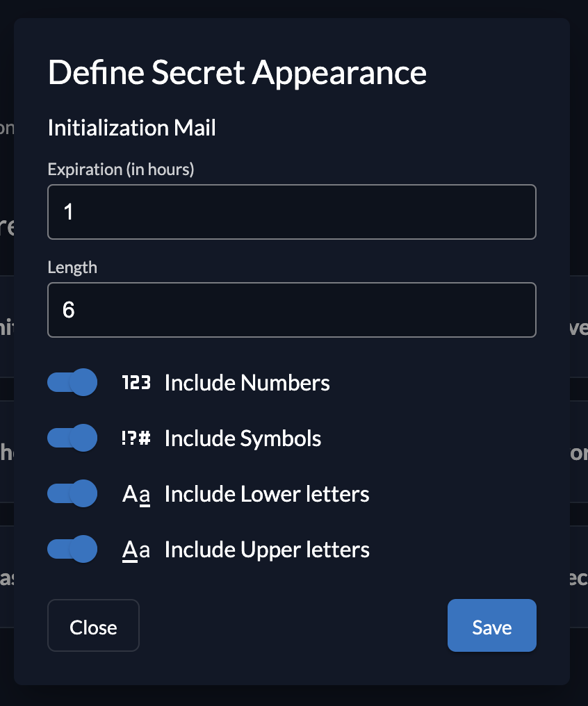
Task: Disable the Include Numbers toggle
Action: (72, 383)
